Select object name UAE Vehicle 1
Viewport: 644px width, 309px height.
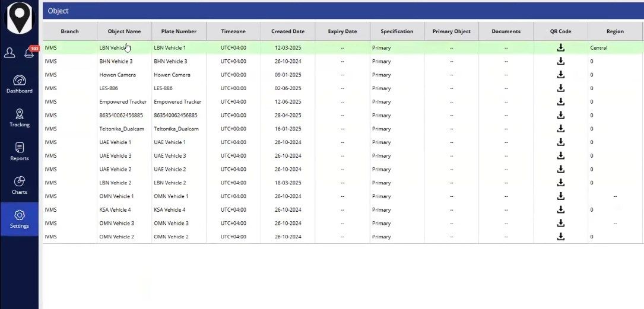click(115, 142)
